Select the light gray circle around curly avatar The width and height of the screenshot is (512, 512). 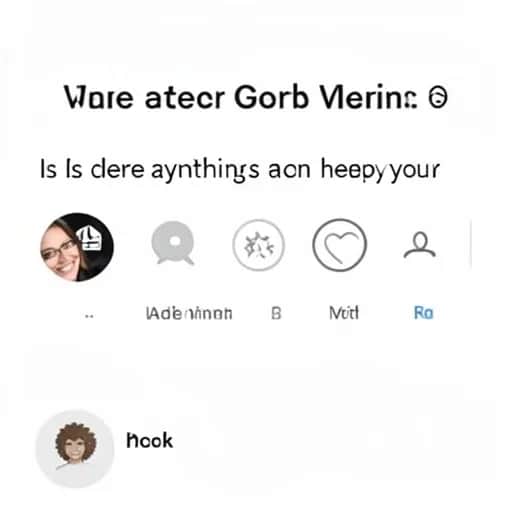75,449
